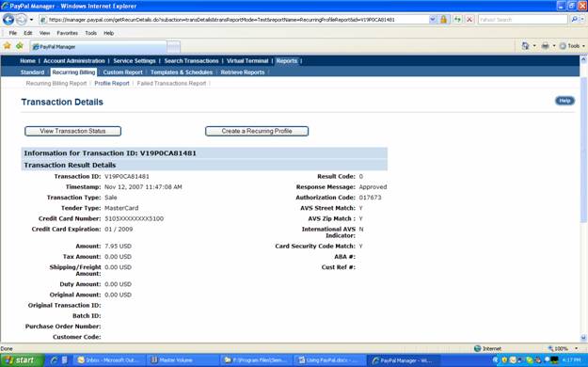Click the browser Forward arrow button
Screen dimensions: 588x367
pos(22,19)
